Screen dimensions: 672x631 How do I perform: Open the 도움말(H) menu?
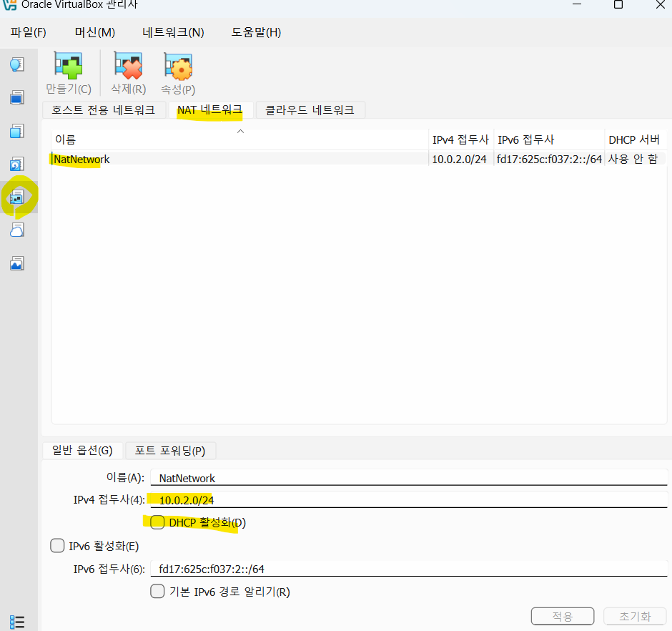click(256, 32)
